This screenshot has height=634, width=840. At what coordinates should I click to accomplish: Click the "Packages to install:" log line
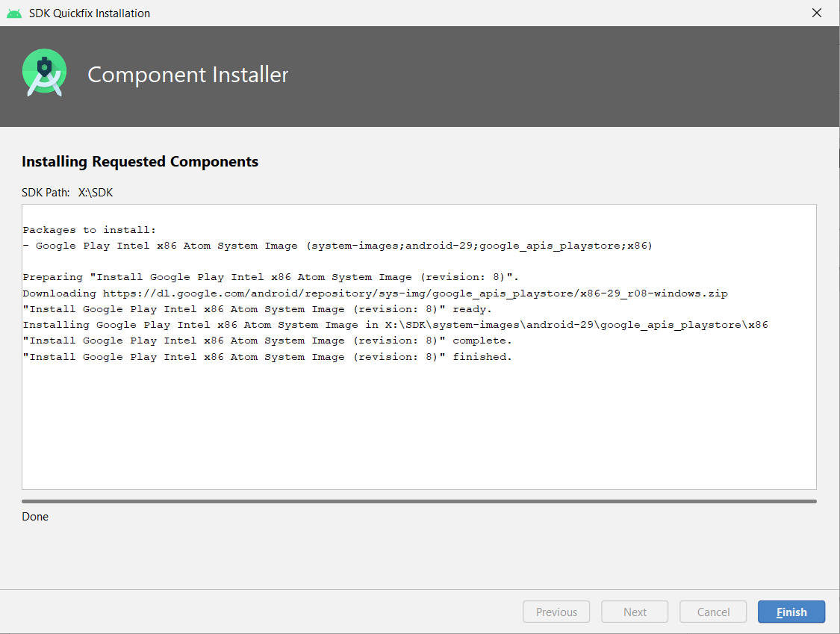[x=90, y=230]
